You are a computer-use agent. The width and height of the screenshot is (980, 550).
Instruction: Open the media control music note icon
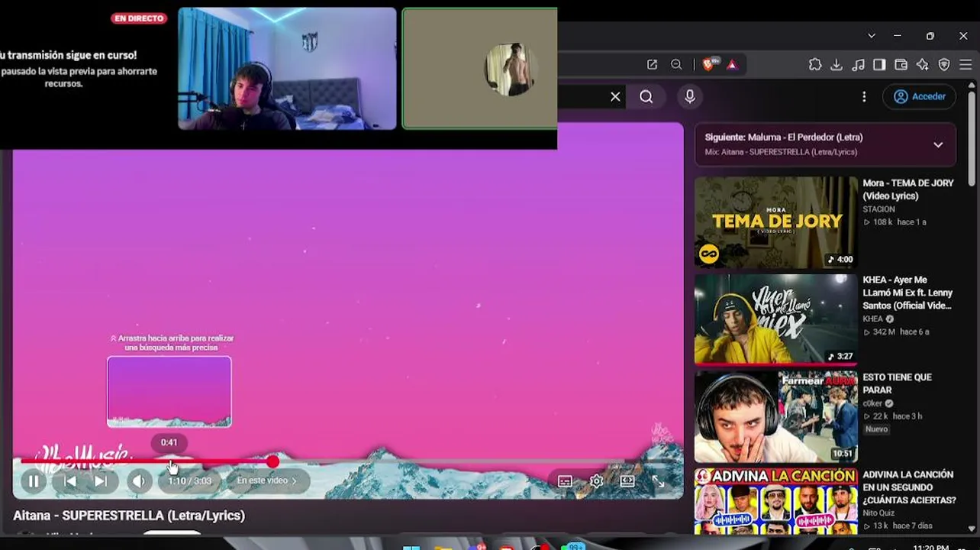click(858, 65)
